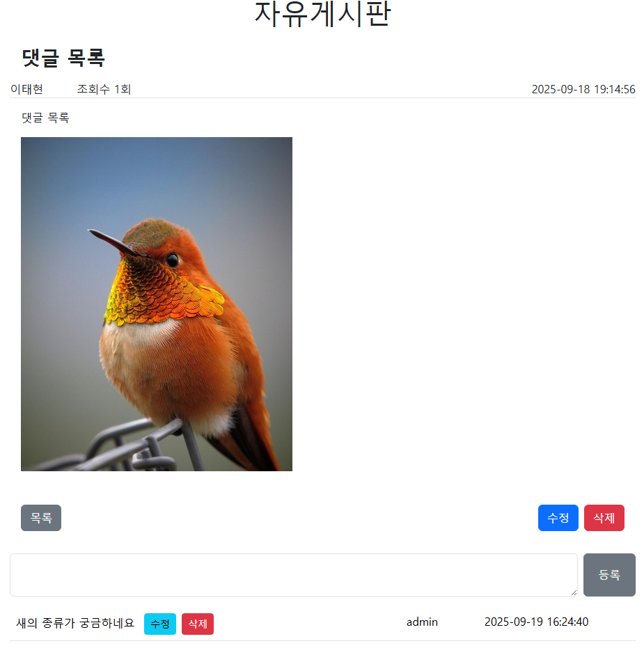Click the comment text 새의 종류가 궁금하네요
Viewport: 644px width, 655px height.
tap(75, 623)
